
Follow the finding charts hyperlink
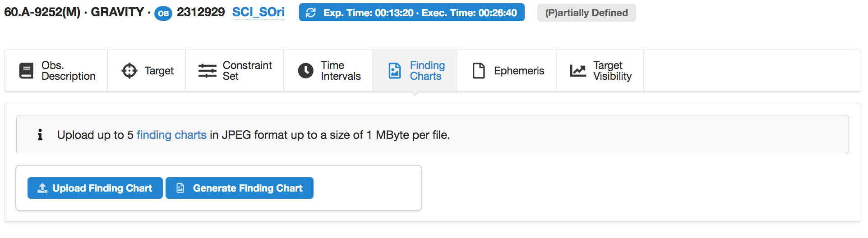pyautogui.click(x=171, y=135)
